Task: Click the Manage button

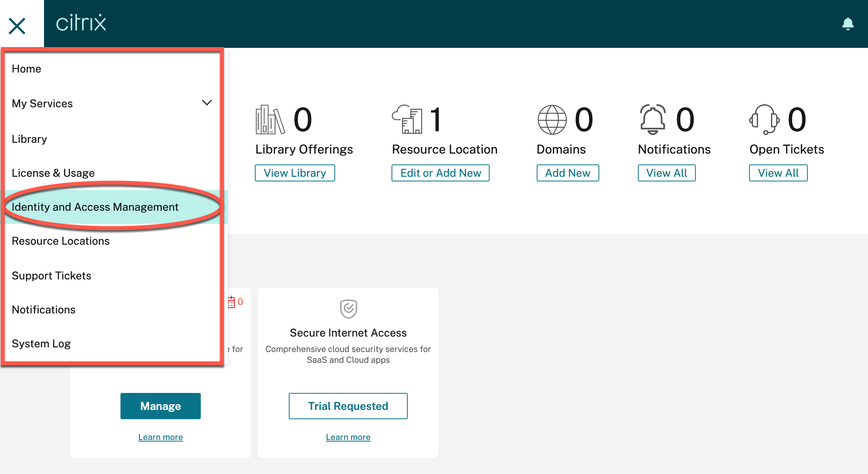Action: (161, 406)
